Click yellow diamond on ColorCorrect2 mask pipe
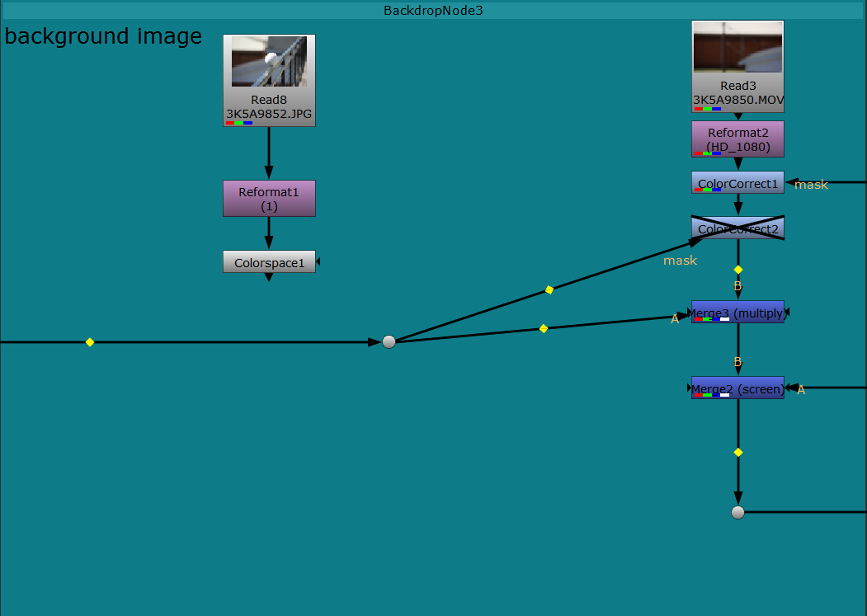867x616 pixels. tap(549, 289)
